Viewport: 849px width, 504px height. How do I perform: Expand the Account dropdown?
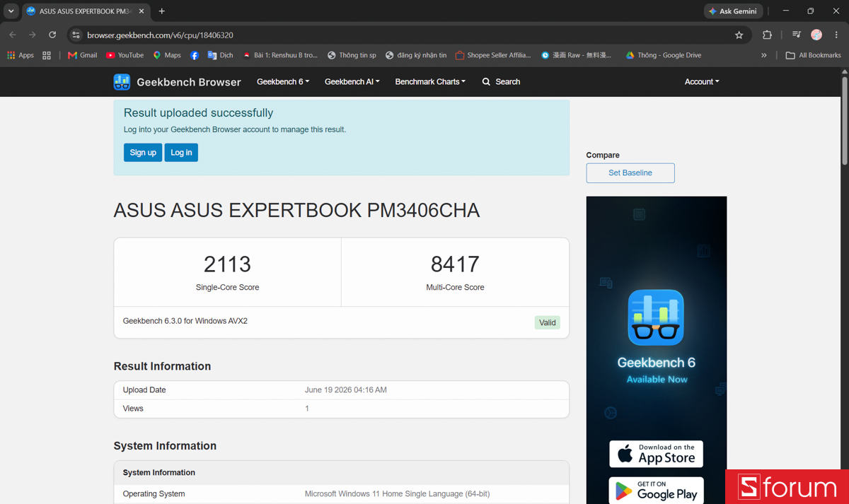coord(702,82)
